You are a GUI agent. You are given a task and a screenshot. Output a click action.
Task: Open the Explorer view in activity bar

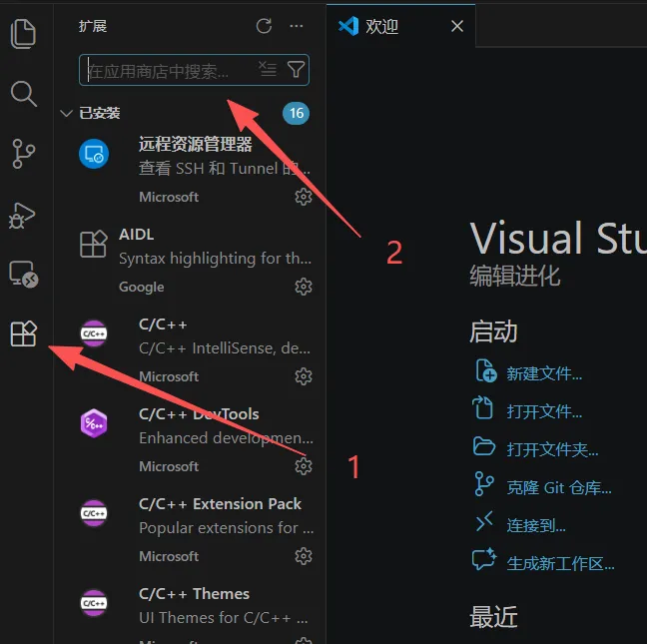[23, 33]
